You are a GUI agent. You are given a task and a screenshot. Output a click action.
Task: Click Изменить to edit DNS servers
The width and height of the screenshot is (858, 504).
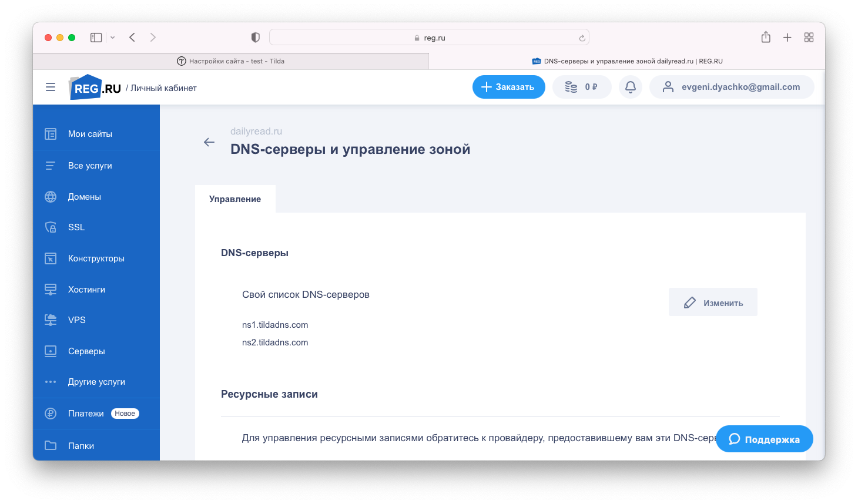713,302
